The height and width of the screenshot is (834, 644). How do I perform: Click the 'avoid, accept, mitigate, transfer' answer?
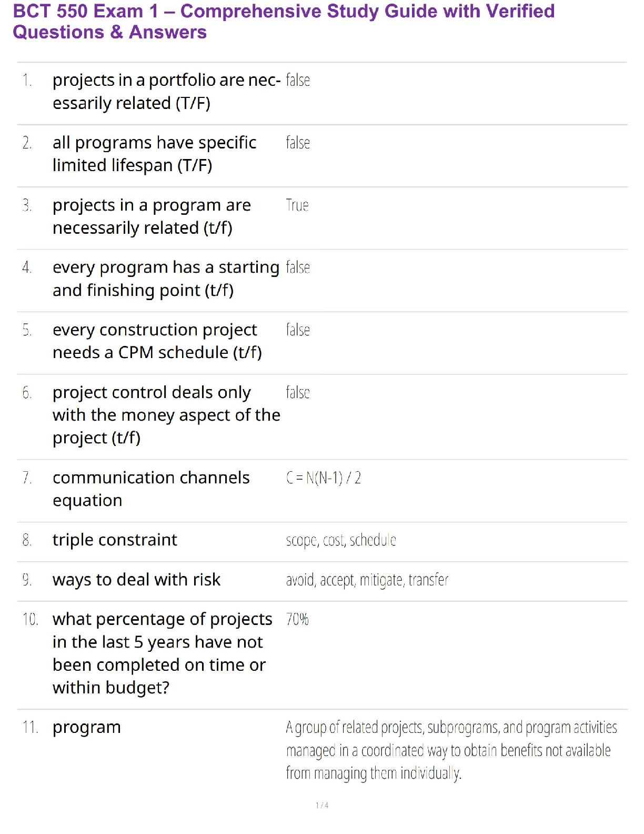pos(367,580)
